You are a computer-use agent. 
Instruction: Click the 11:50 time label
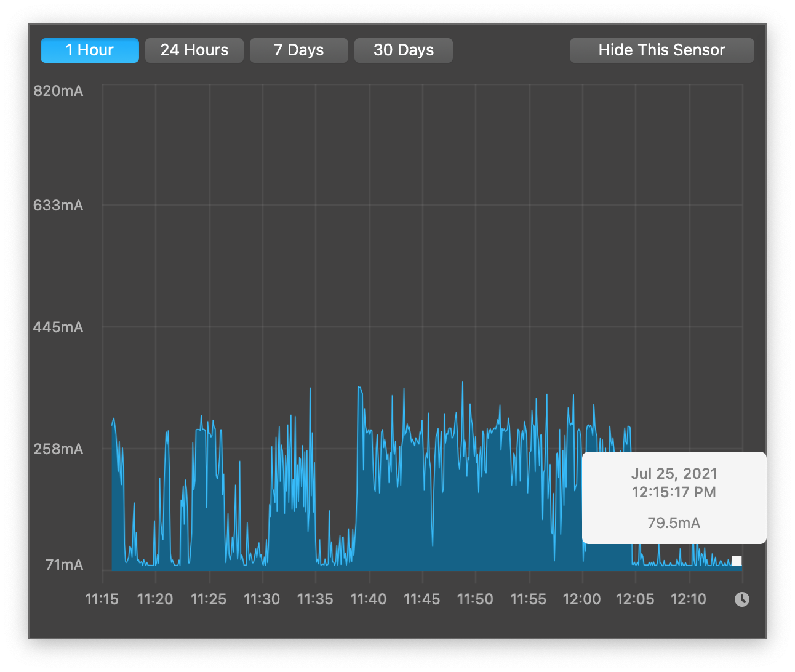(475, 599)
